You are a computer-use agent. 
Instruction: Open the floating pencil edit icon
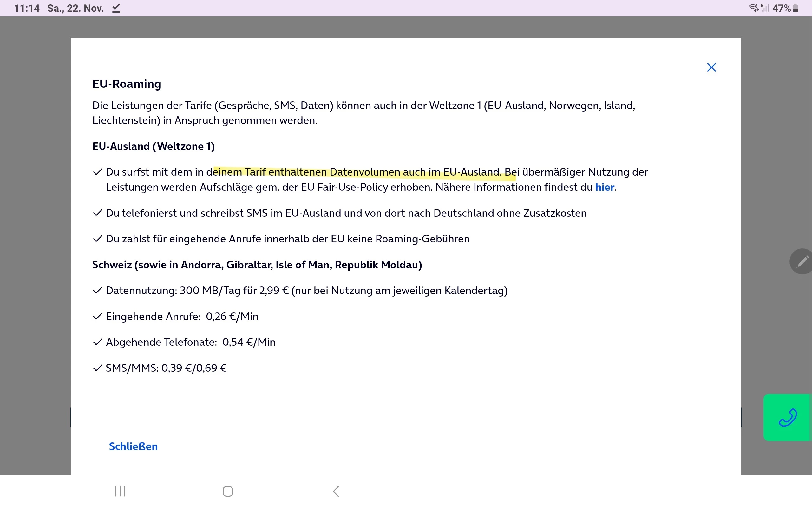[802, 261]
